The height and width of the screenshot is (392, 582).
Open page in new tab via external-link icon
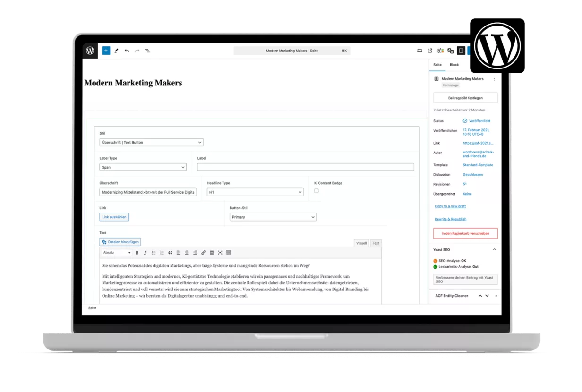coord(430,51)
